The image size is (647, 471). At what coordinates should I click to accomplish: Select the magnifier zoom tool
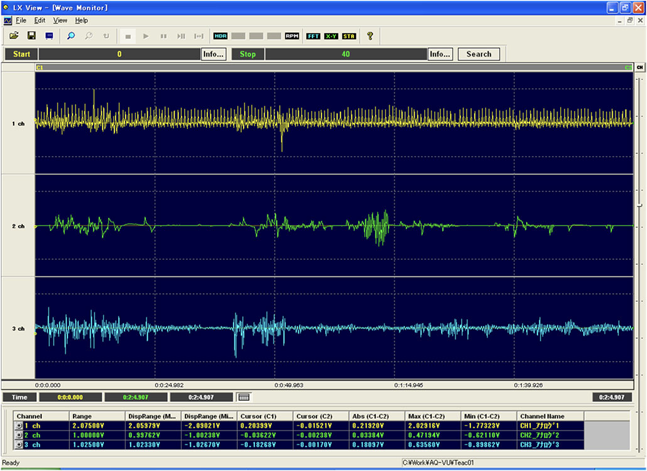click(71, 36)
